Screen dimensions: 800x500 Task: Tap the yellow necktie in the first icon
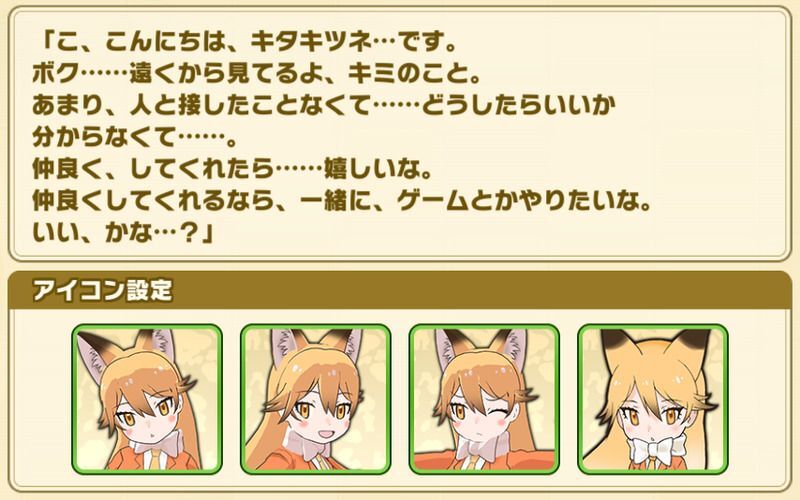(154, 457)
